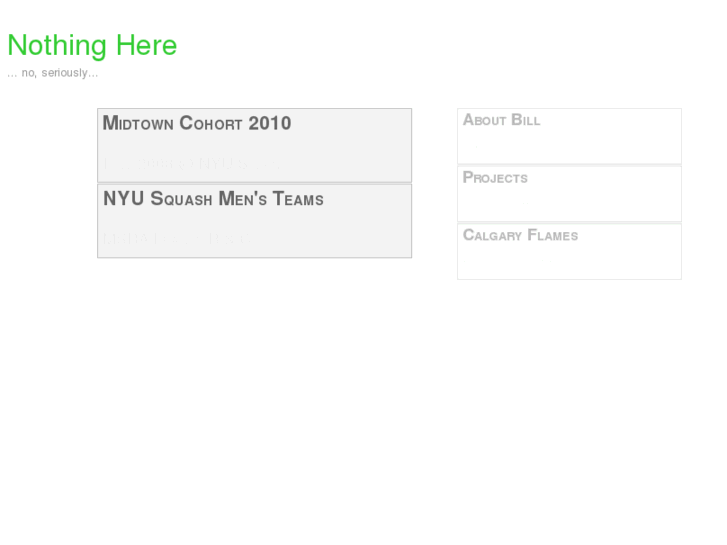Click the word "Bill" in the sidebar
Image resolution: width=727 pixels, height=545 pixels.
click(526, 120)
